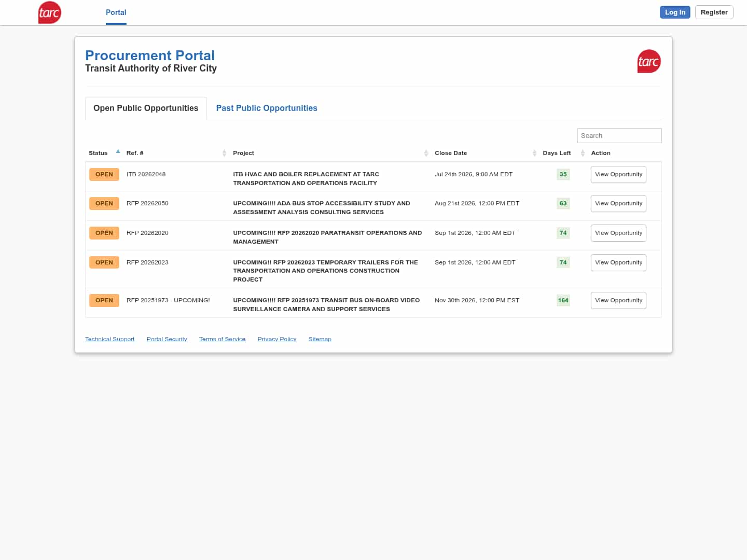Click ADA Bus Stop Accessibility Study project title
Viewport: 747px width, 560px height.
click(322, 208)
